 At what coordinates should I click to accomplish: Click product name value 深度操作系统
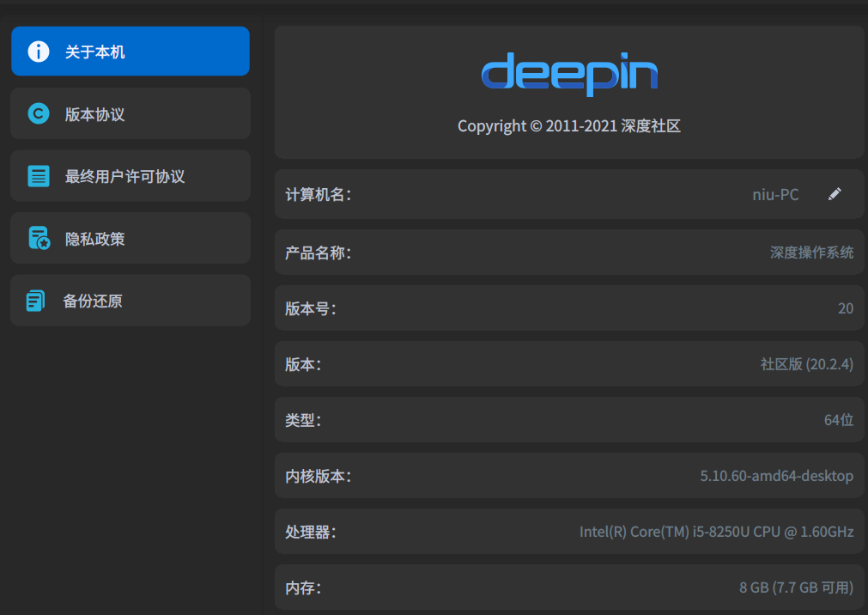[811, 253]
